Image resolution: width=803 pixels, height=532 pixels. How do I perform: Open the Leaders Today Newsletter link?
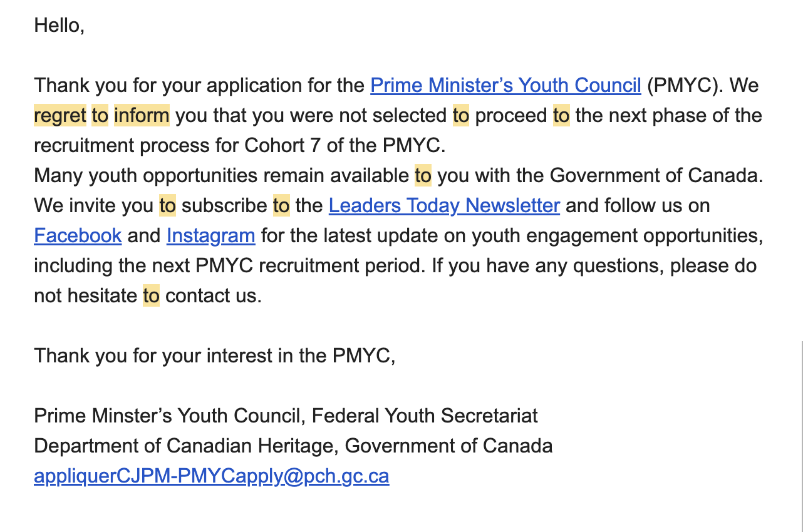pyautogui.click(x=443, y=205)
